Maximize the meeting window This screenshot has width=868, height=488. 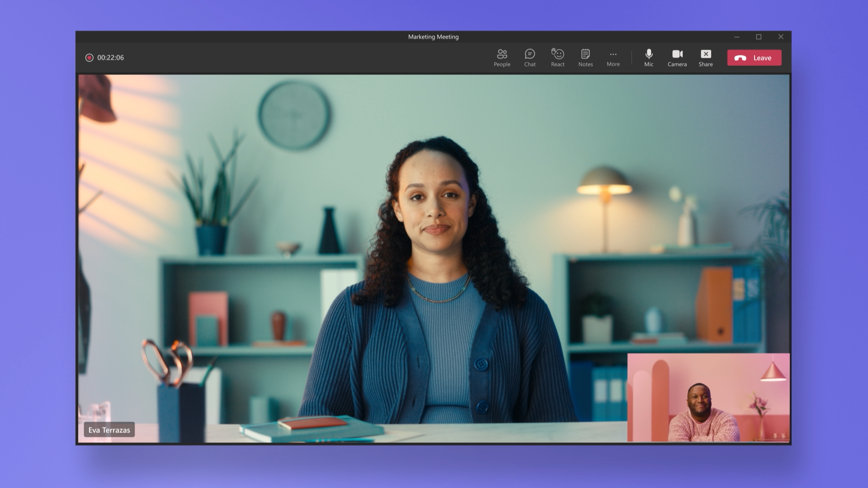click(x=759, y=37)
